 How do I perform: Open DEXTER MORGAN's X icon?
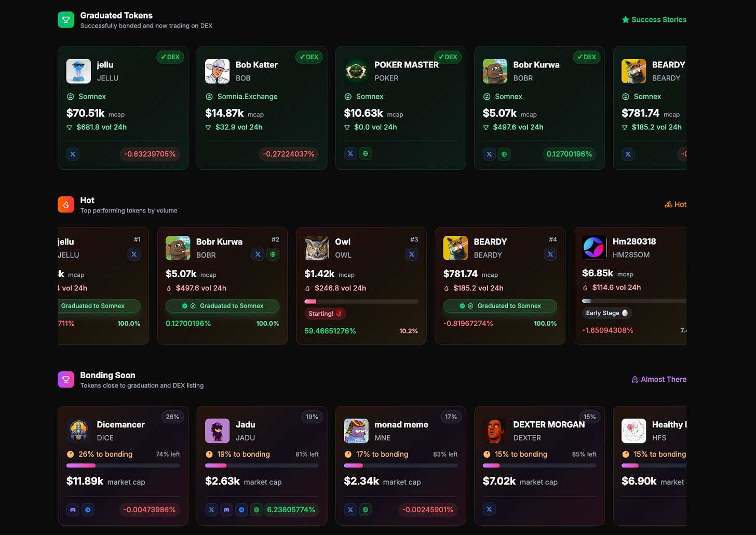pos(489,509)
